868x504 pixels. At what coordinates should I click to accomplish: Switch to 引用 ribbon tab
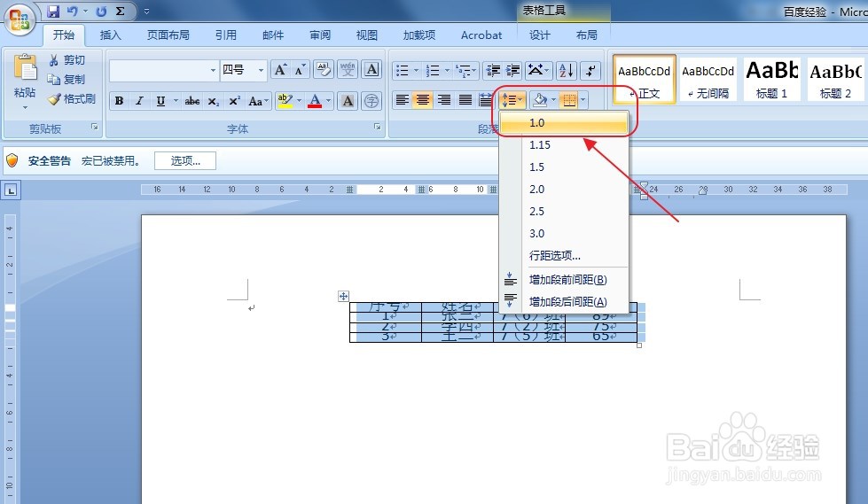tap(226, 35)
